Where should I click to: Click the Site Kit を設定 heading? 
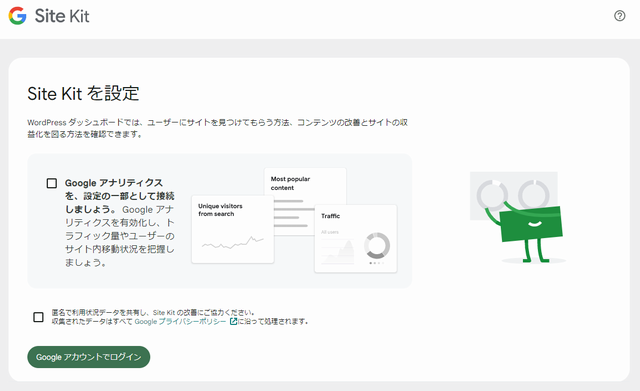pos(83,93)
